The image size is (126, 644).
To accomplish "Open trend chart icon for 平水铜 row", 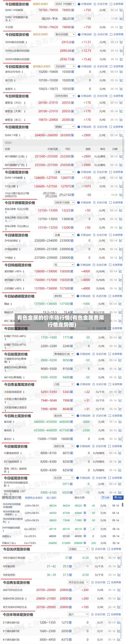I will [121, 27].
